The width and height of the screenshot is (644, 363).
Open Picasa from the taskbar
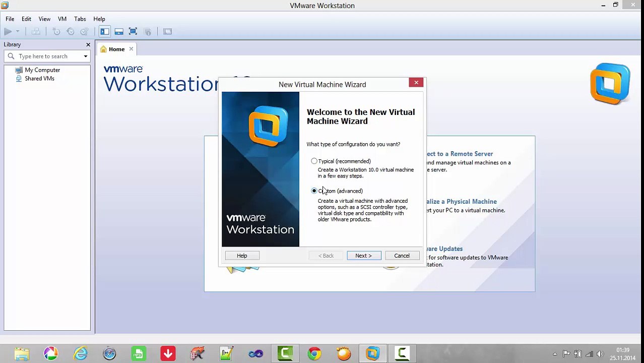pyautogui.click(x=51, y=353)
